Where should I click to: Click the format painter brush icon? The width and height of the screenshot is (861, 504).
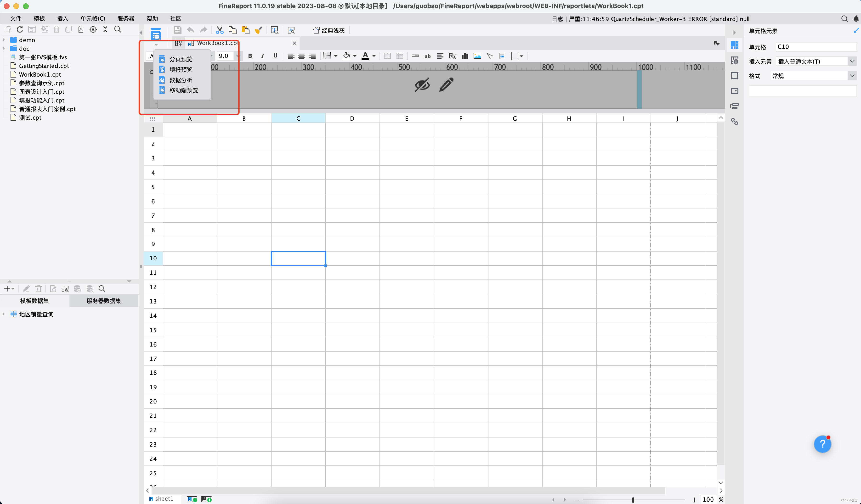coord(259,30)
